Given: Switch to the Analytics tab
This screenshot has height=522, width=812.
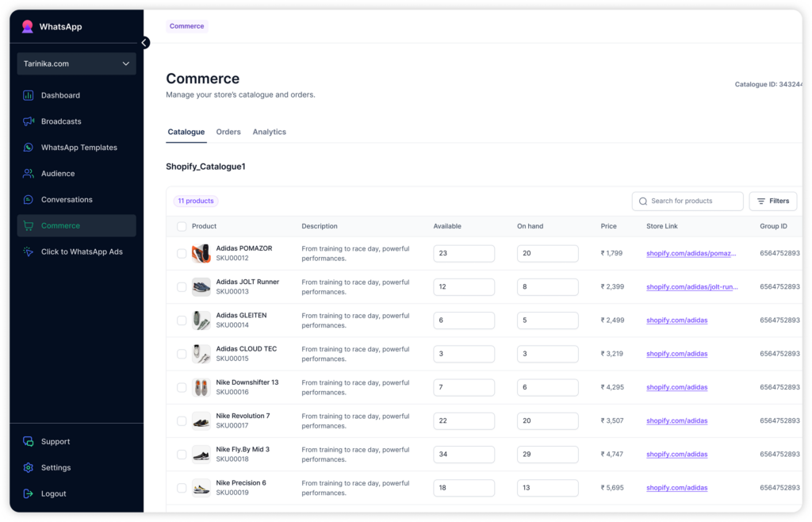Looking at the screenshot, I should click(x=270, y=132).
